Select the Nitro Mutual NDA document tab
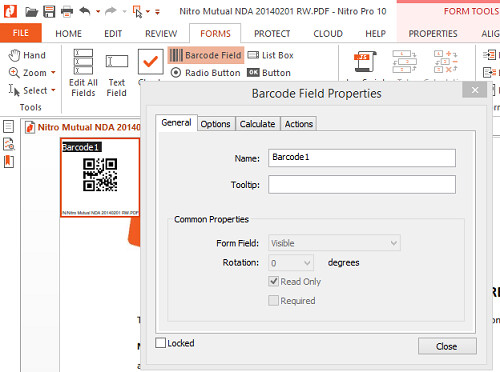Viewport: 500px width, 372px height. [x=83, y=127]
